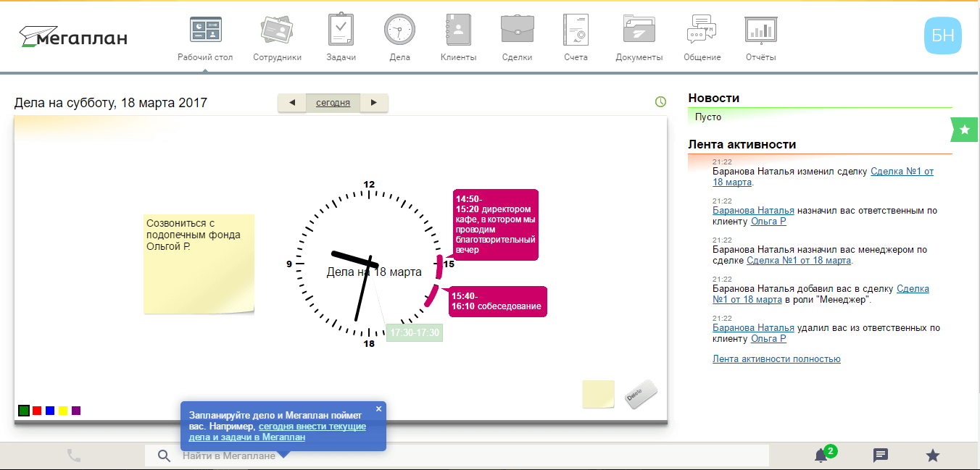Open the Задачи (Tasks) clipboard icon
Viewport: 980px width, 470px height.
click(341, 30)
